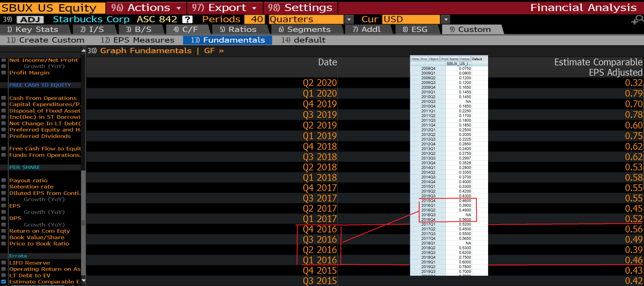Open the Quarters periodicity dropdown arrow
The height and width of the screenshot is (286, 644).
349,19
